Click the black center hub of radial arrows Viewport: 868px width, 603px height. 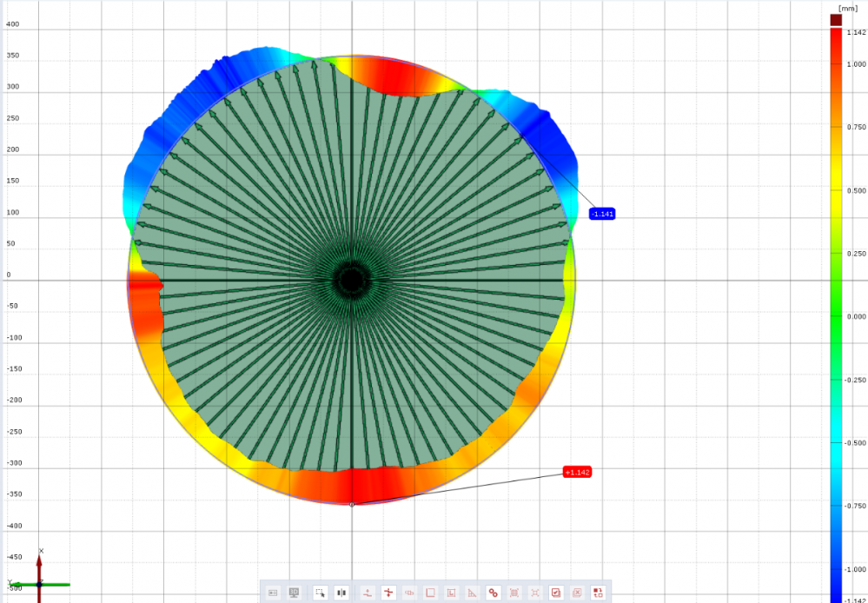coord(352,280)
